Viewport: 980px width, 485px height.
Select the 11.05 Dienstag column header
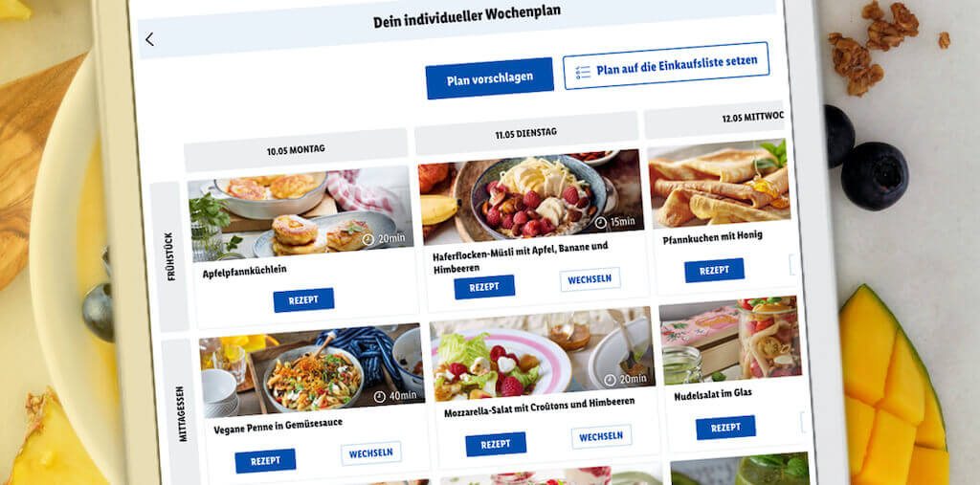coord(525,133)
